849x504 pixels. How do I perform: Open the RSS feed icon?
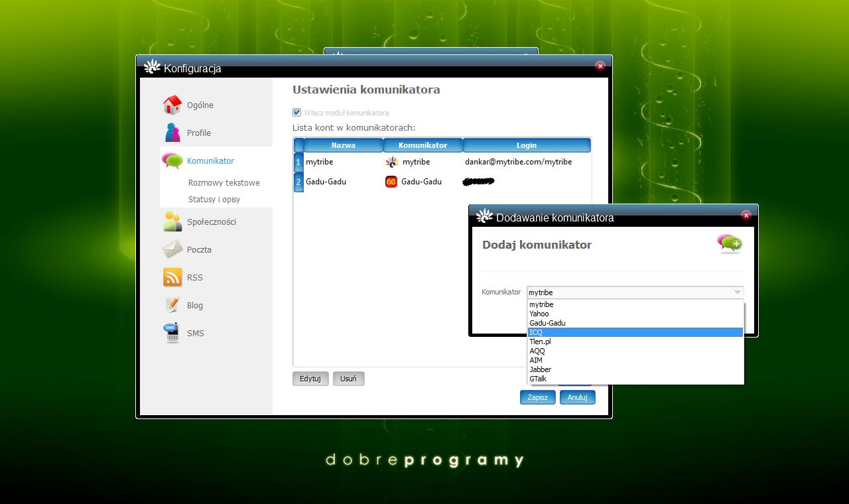coord(172,277)
